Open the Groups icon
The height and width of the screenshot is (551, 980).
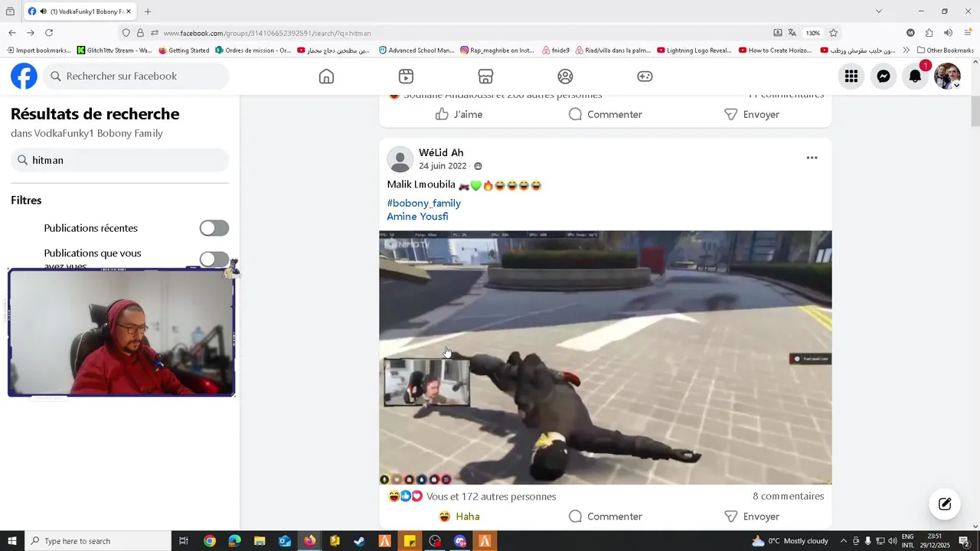click(565, 77)
